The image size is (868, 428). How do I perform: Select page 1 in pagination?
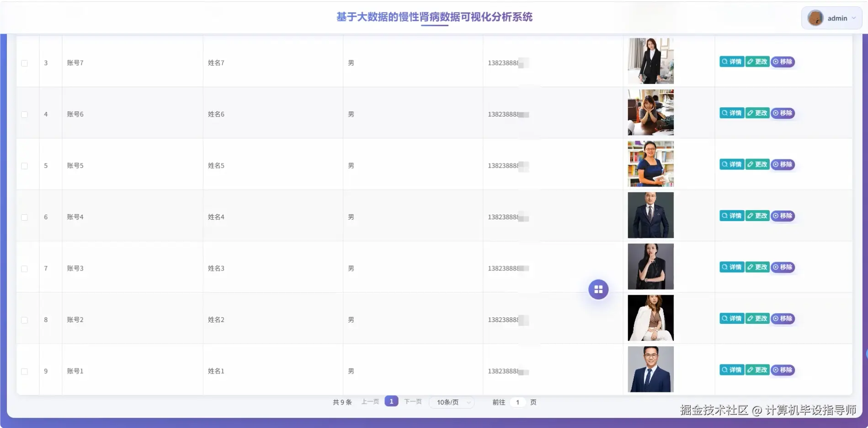391,401
